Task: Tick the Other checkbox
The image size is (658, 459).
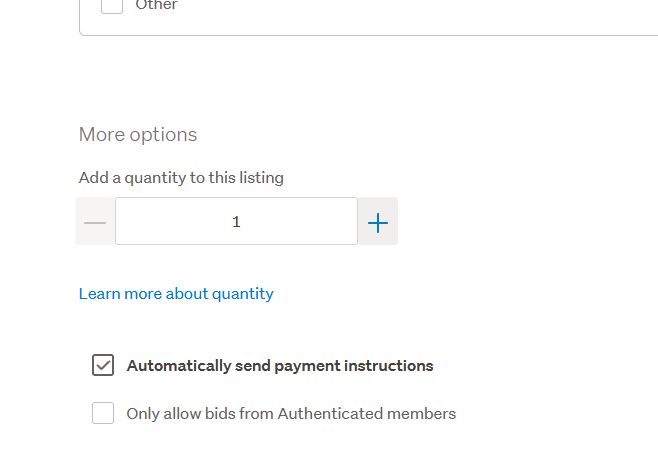Action: click(112, 5)
